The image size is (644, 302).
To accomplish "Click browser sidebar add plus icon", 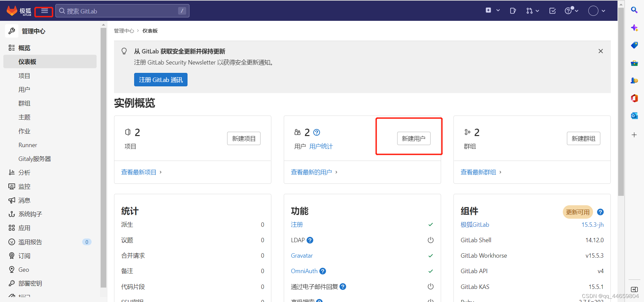I will click(634, 135).
